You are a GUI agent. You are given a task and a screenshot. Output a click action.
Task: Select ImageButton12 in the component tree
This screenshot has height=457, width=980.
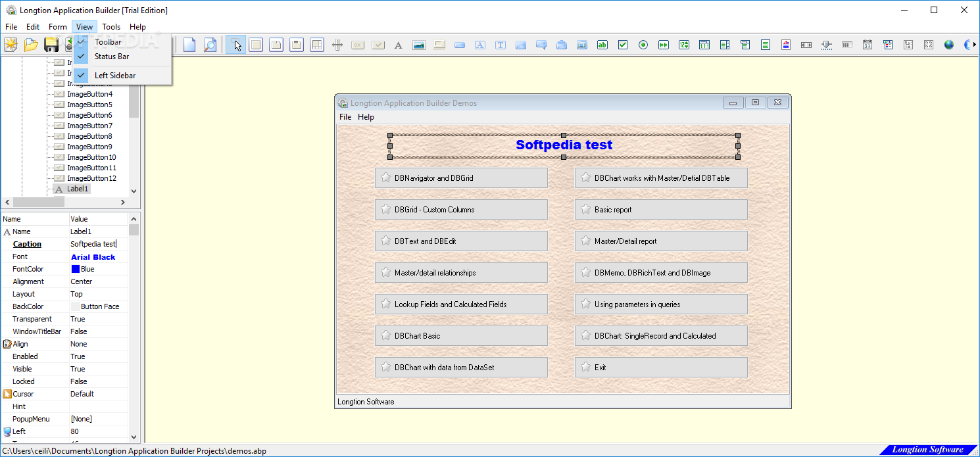click(x=91, y=178)
